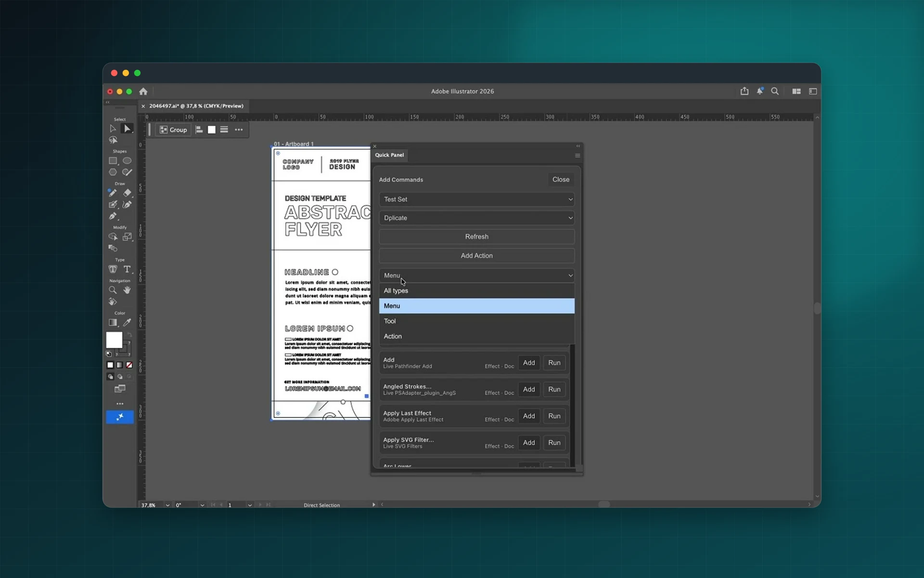
Task: Open the notifications bell
Action: 760,91
